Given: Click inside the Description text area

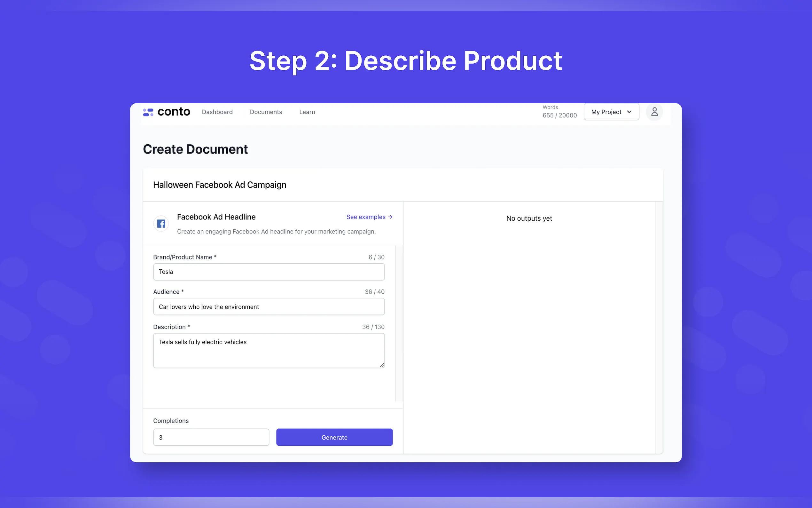Looking at the screenshot, I should tap(269, 350).
